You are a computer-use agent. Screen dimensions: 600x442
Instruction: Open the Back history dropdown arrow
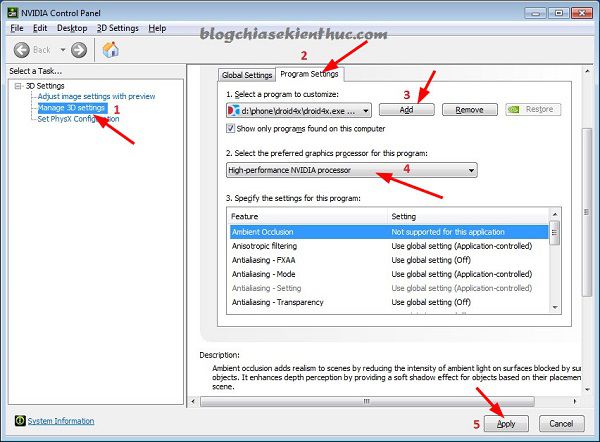pyautogui.click(x=63, y=50)
